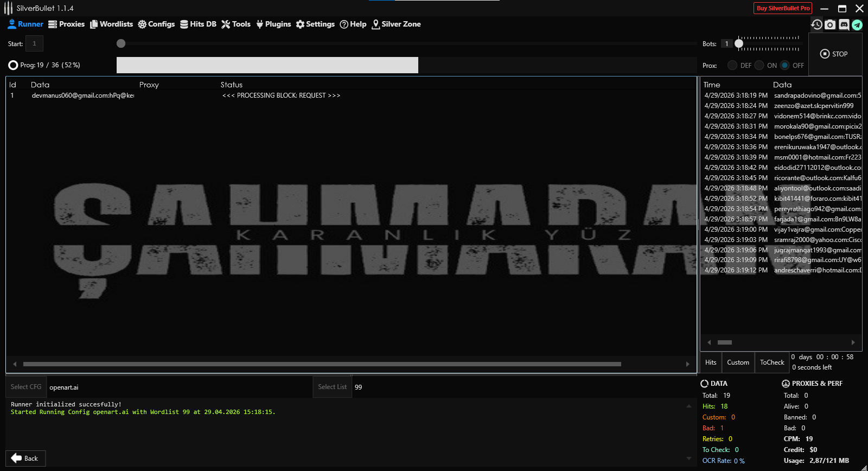
Task: Switch to the Configs section
Action: (x=156, y=24)
